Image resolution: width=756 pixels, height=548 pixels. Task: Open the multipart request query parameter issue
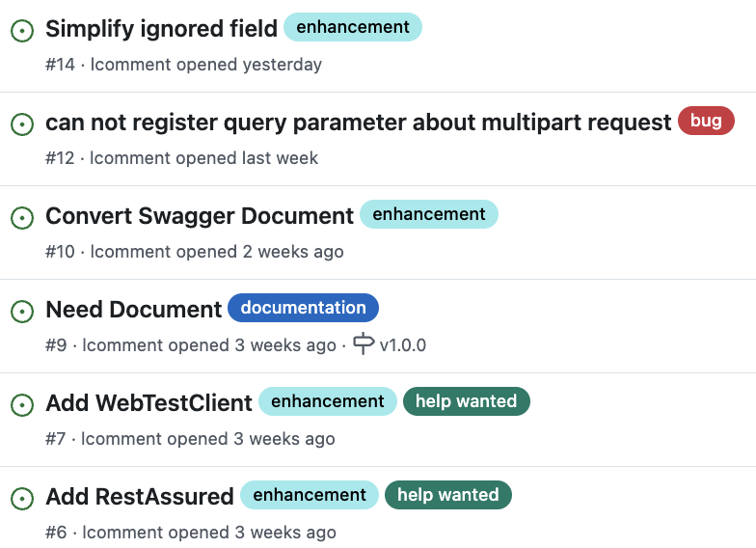(359, 122)
